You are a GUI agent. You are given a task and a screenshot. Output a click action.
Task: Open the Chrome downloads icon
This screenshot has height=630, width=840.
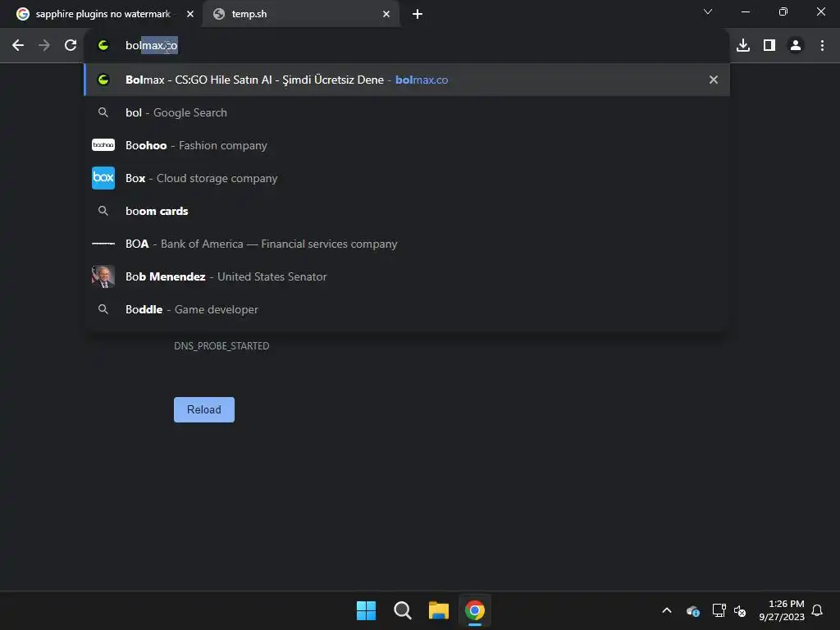pos(743,46)
